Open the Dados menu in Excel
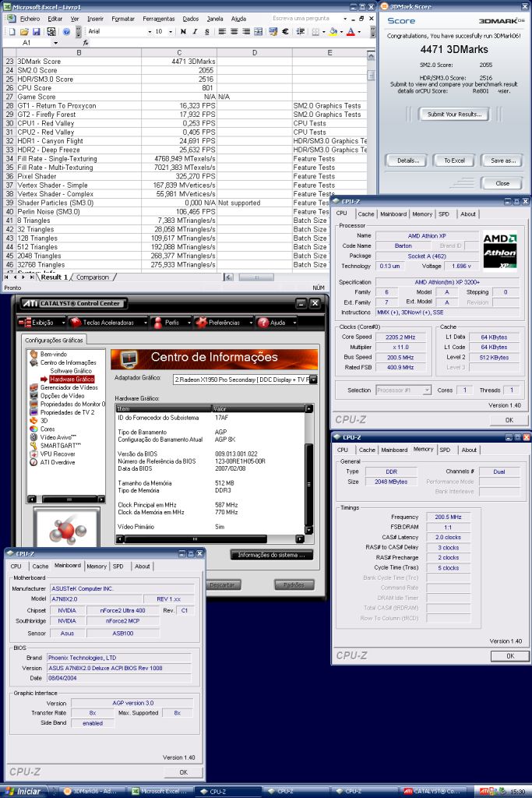Image resolution: width=532 pixels, height=798 pixels. [x=190, y=19]
